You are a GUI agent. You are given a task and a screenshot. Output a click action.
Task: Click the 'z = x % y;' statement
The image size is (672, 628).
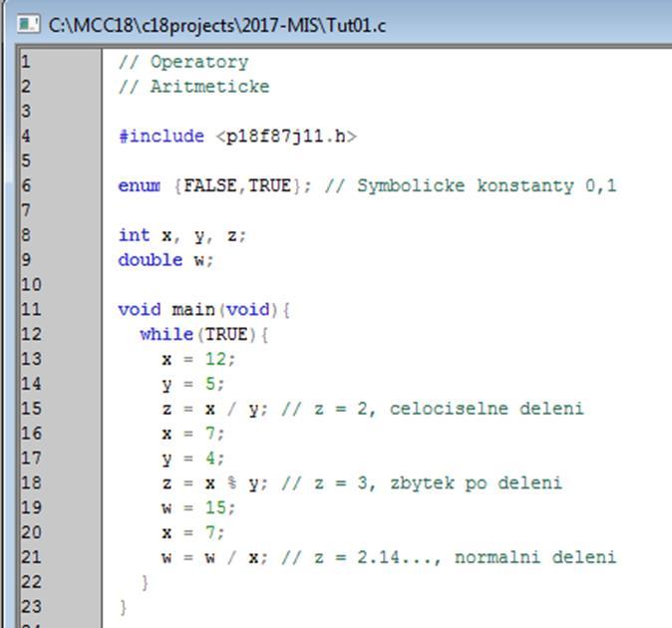tap(215, 483)
